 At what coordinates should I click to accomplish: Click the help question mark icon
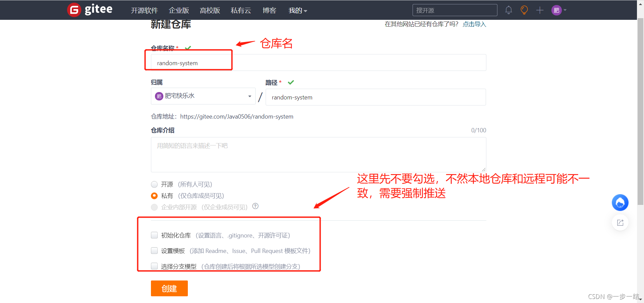point(255,206)
